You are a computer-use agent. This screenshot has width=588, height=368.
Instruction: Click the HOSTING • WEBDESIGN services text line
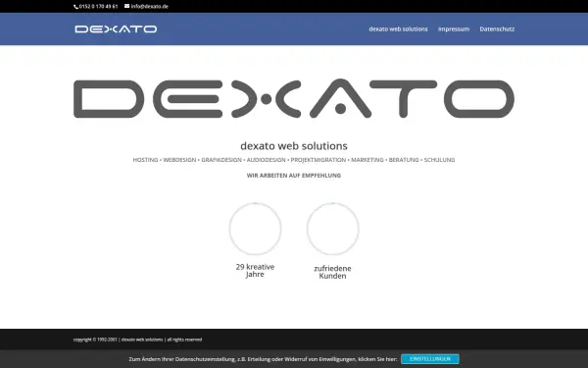[x=294, y=160]
